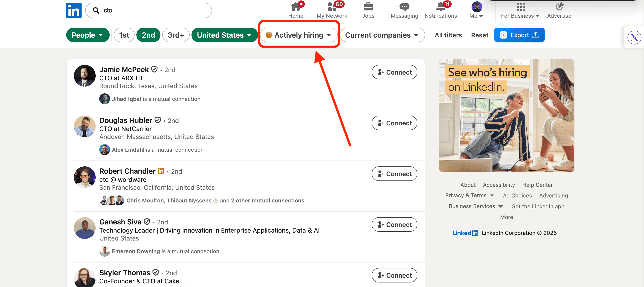Connect with Jamie McPeek
Image resolution: width=644 pixels, height=287 pixels.
tap(394, 72)
